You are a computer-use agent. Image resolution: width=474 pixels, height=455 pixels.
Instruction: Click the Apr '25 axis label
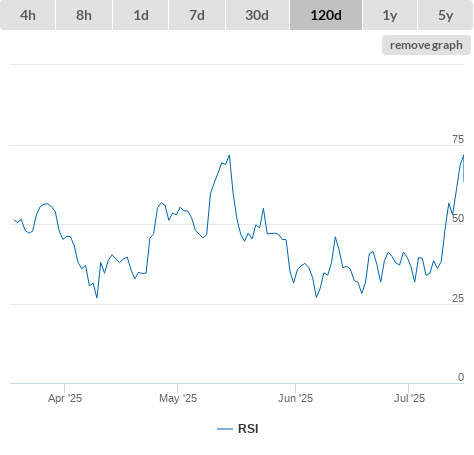[x=65, y=398]
